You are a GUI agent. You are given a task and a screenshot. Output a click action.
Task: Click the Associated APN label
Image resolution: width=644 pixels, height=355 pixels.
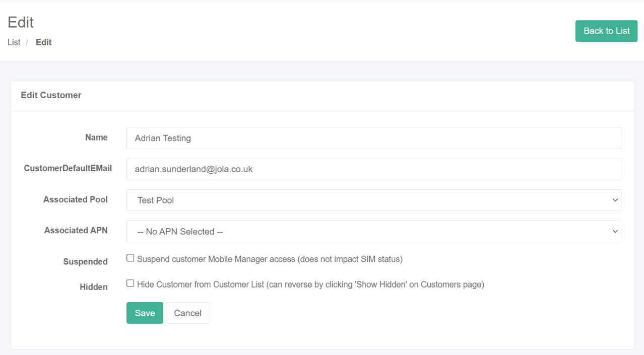click(76, 230)
